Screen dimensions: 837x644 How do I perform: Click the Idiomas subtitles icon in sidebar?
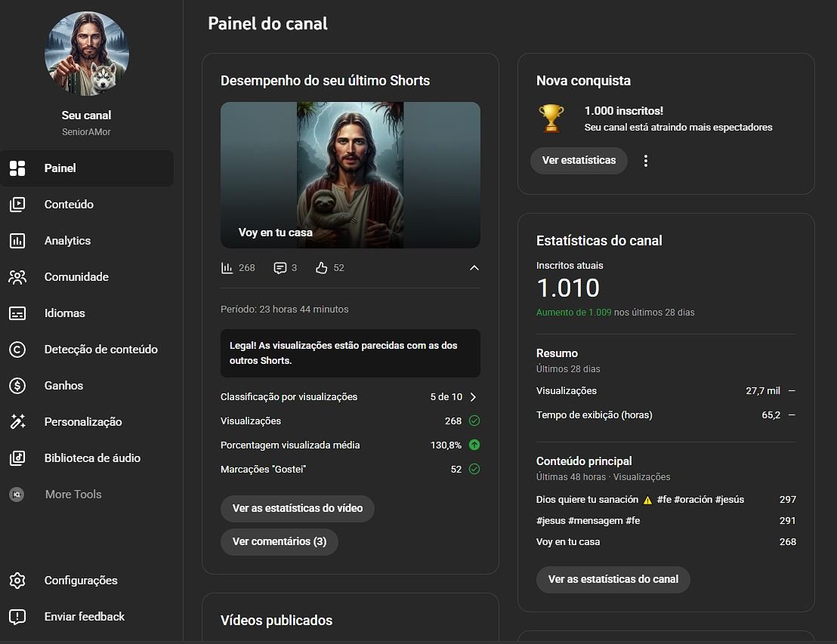17,313
